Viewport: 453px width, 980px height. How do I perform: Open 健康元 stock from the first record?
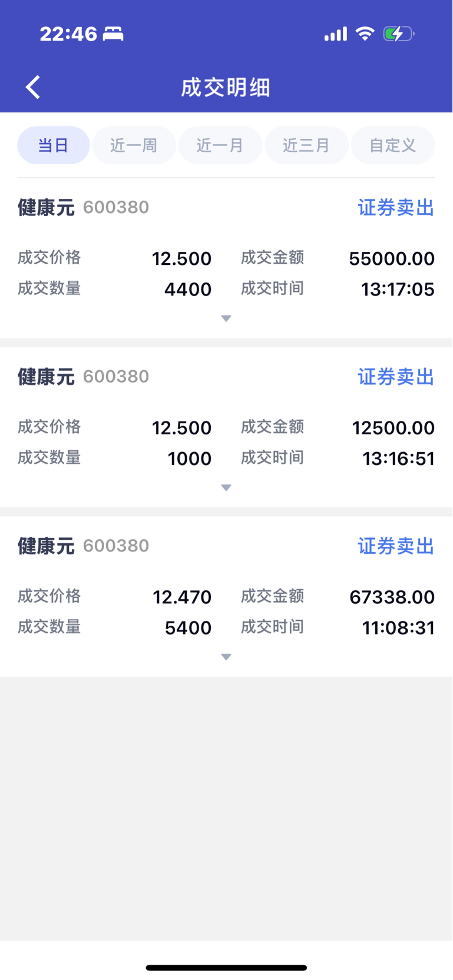(46, 207)
